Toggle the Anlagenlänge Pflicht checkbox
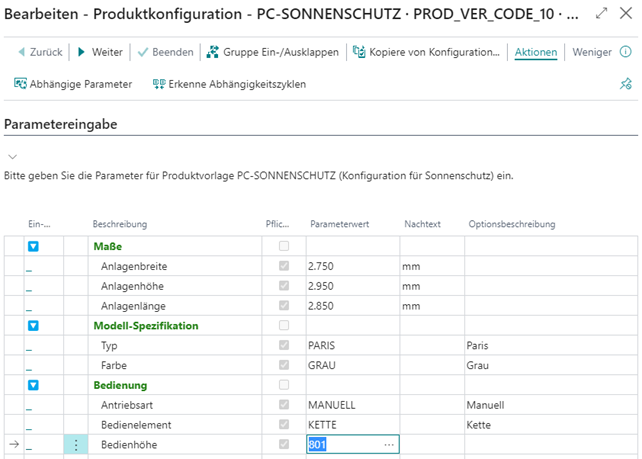The image size is (642, 459). coord(284,305)
